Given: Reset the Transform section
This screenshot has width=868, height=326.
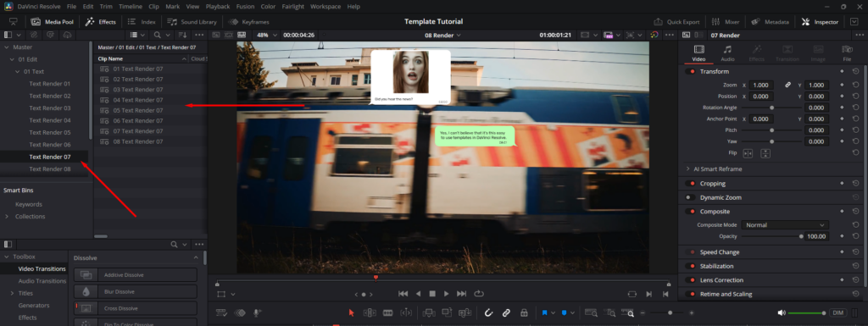Looking at the screenshot, I should [855, 72].
